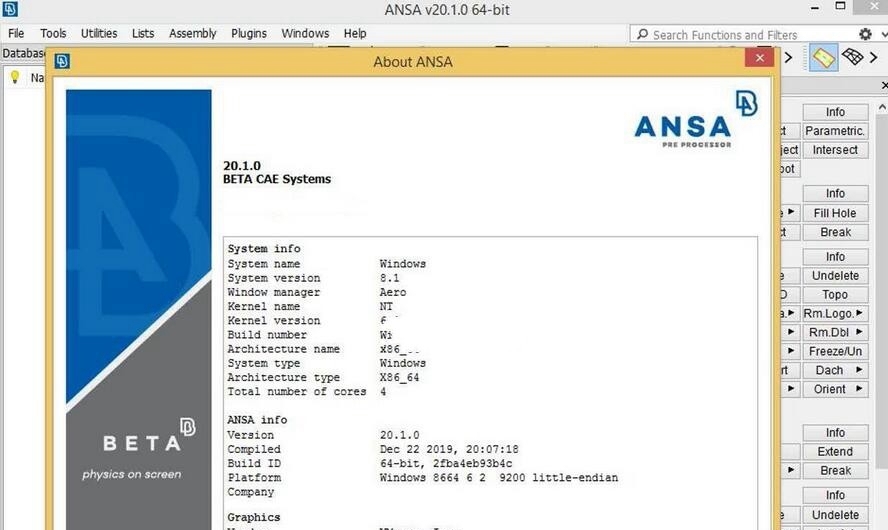Click 'Architecture type' value X86_64
Screen dimensions: 888x530
[x=400, y=377]
